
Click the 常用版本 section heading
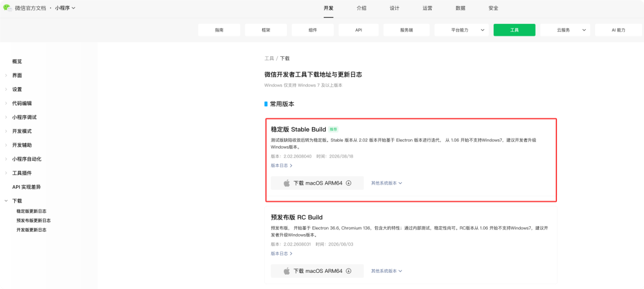pos(281,104)
